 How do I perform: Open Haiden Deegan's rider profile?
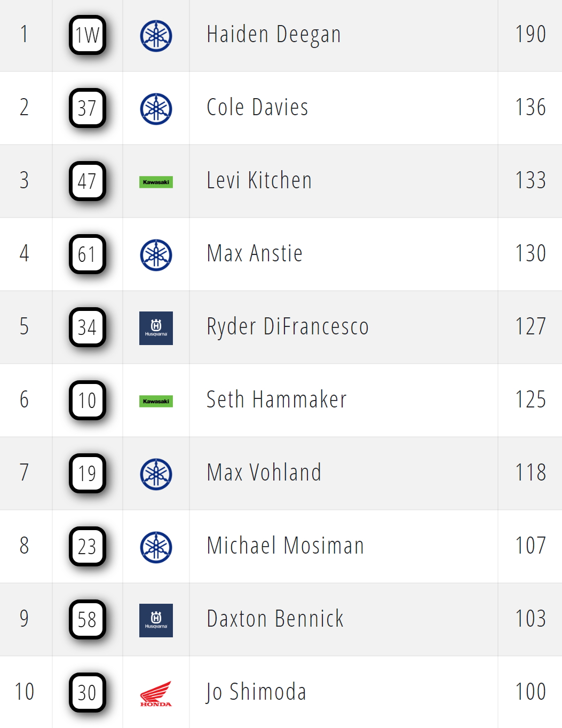[x=273, y=35]
